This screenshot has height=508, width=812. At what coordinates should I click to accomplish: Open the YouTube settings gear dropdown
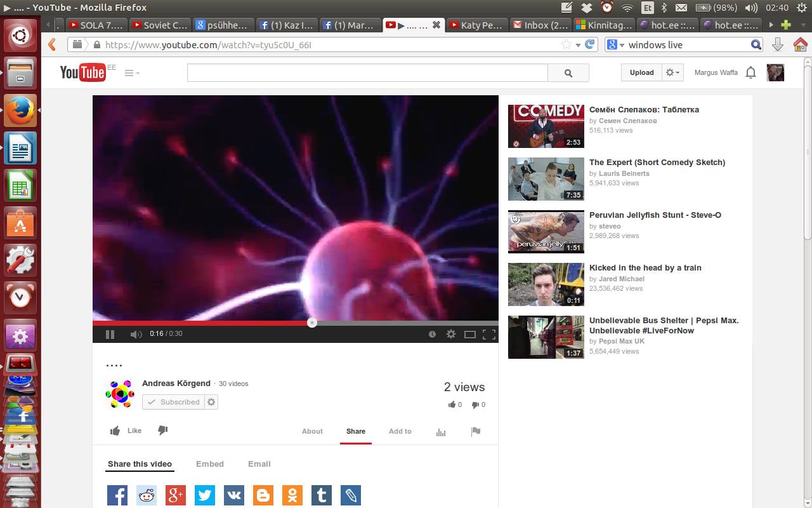click(x=672, y=72)
